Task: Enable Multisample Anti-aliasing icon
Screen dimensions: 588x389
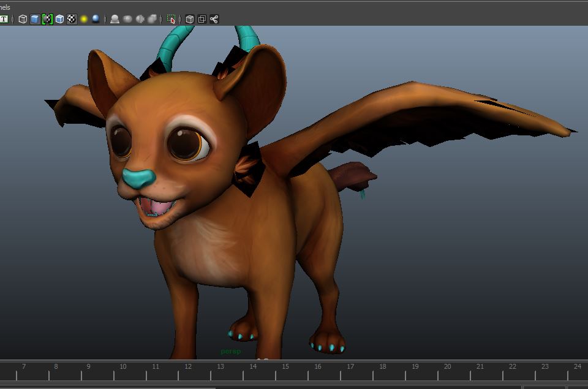Action: tap(140, 19)
